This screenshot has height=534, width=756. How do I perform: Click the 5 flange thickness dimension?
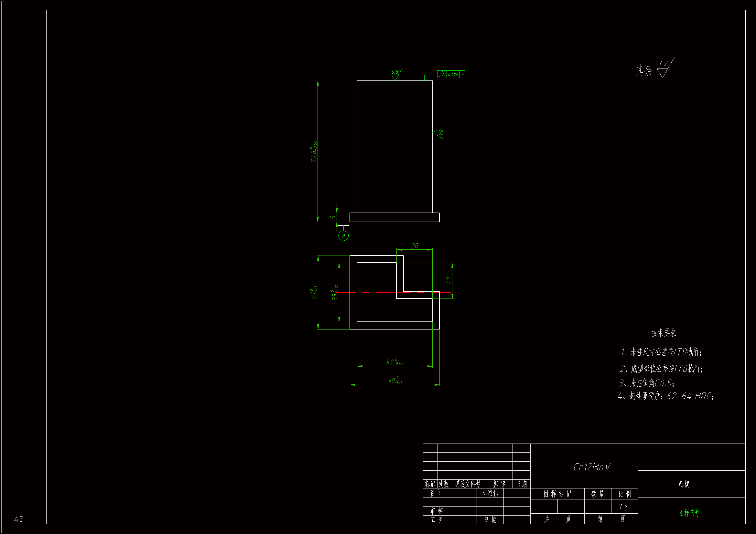333,217
